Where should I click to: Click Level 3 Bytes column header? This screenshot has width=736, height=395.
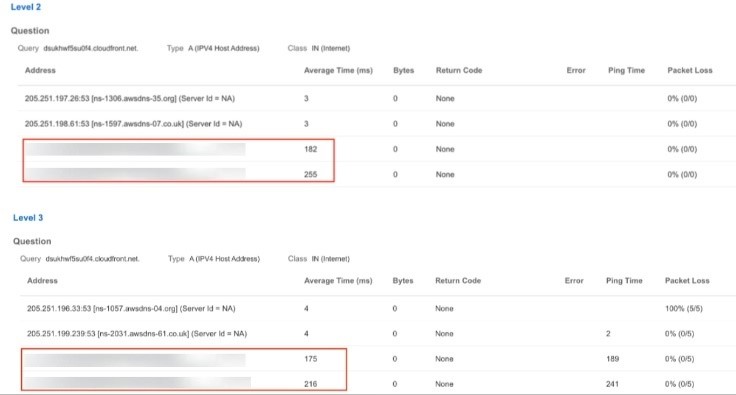tap(403, 281)
